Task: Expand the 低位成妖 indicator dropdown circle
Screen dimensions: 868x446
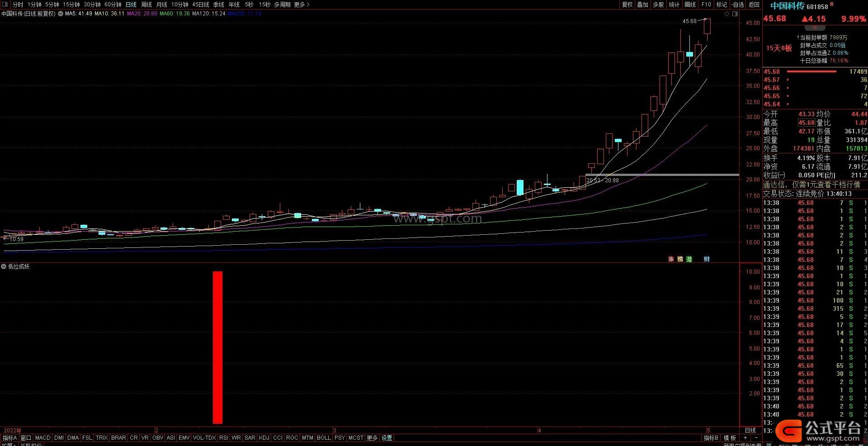Action: point(4,266)
